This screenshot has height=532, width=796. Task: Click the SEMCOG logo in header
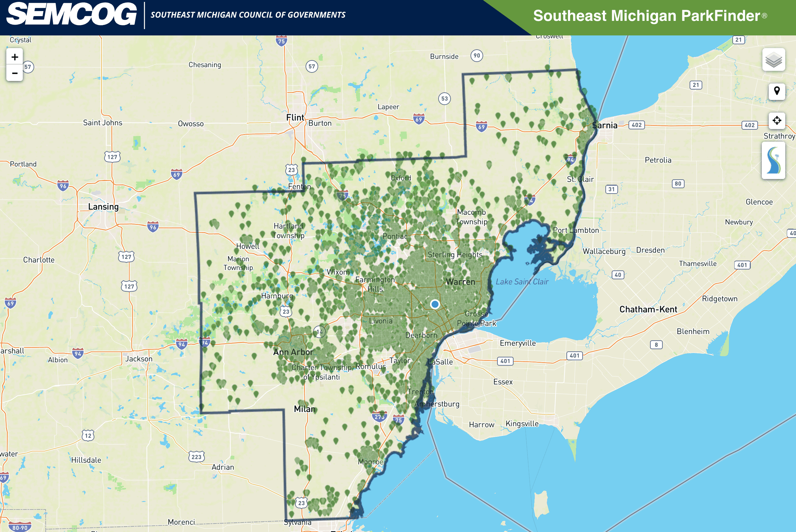[x=72, y=14]
